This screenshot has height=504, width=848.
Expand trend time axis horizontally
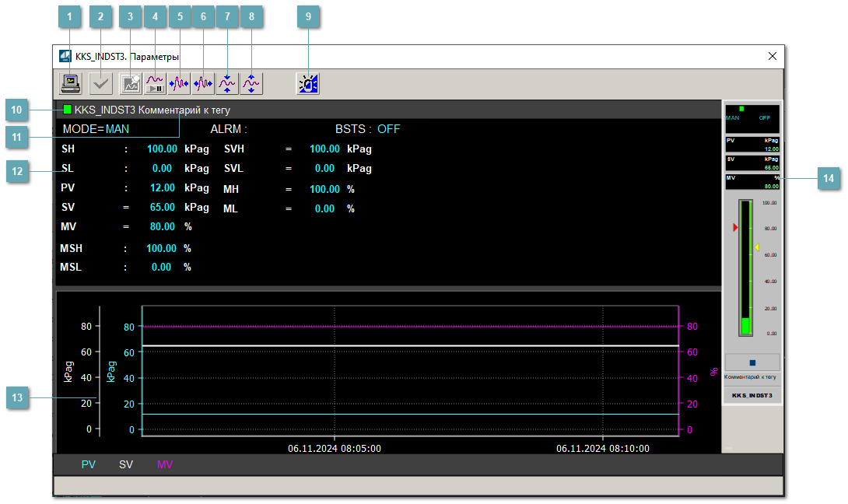click(x=203, y=83)
